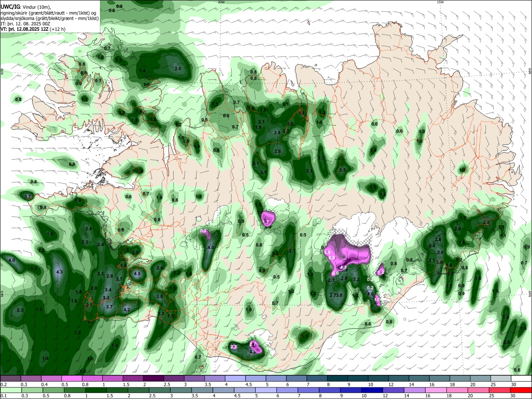The width and height of the screenshot is (532, 399).
Task: Pick the white snow swatch labeled 30
Action: pyautogui.click(x=522, y=379)
